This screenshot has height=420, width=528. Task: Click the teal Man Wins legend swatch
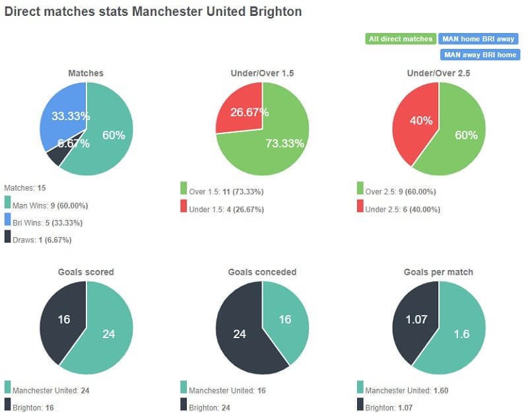click(x=9, y=203)
